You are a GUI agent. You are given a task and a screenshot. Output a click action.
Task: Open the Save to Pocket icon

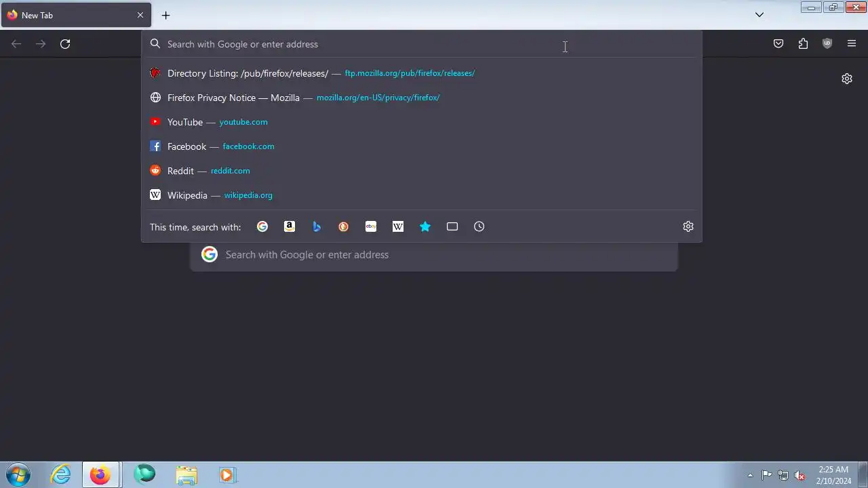[x=778, y=44]
